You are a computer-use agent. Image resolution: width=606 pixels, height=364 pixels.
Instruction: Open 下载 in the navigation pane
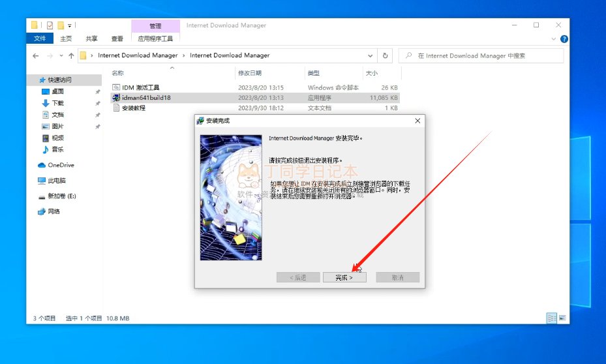(57, 103)
